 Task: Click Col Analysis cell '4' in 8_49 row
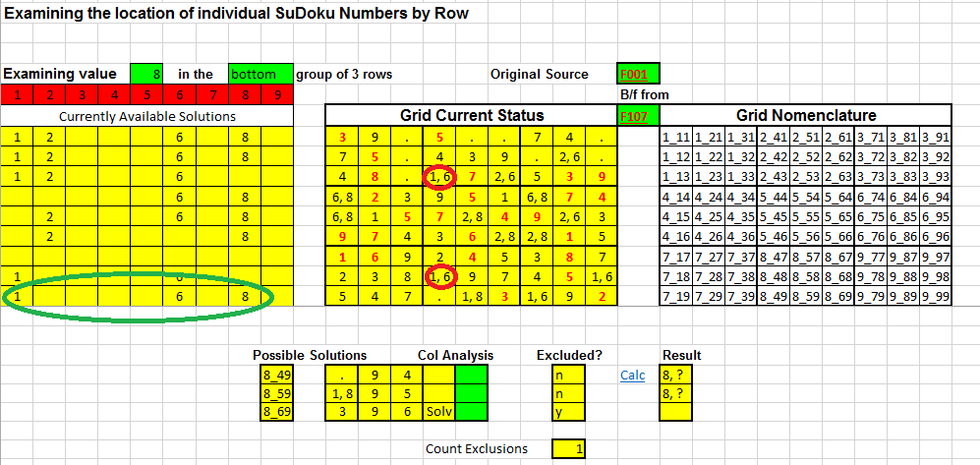coord(406,375)
